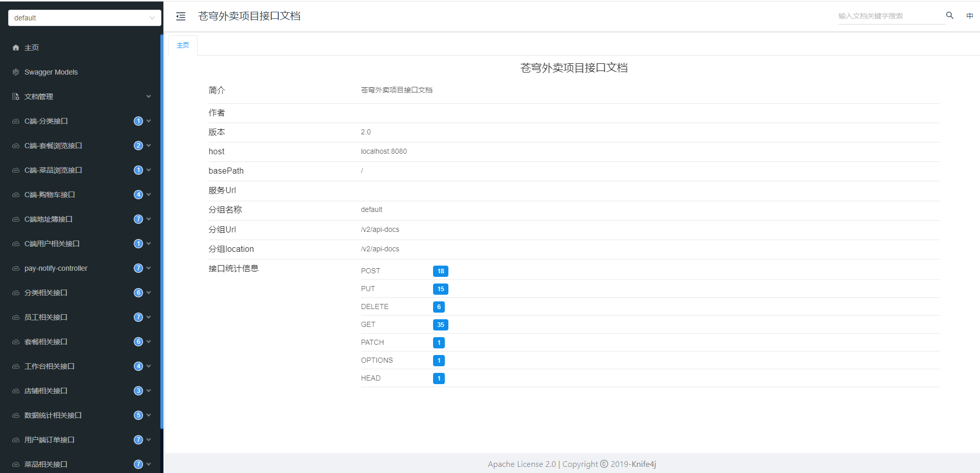This screenshot has height=473, width=980.
Task: Click the cloud icon beside 工作台相关接口
Action: (x=16, y=366)
